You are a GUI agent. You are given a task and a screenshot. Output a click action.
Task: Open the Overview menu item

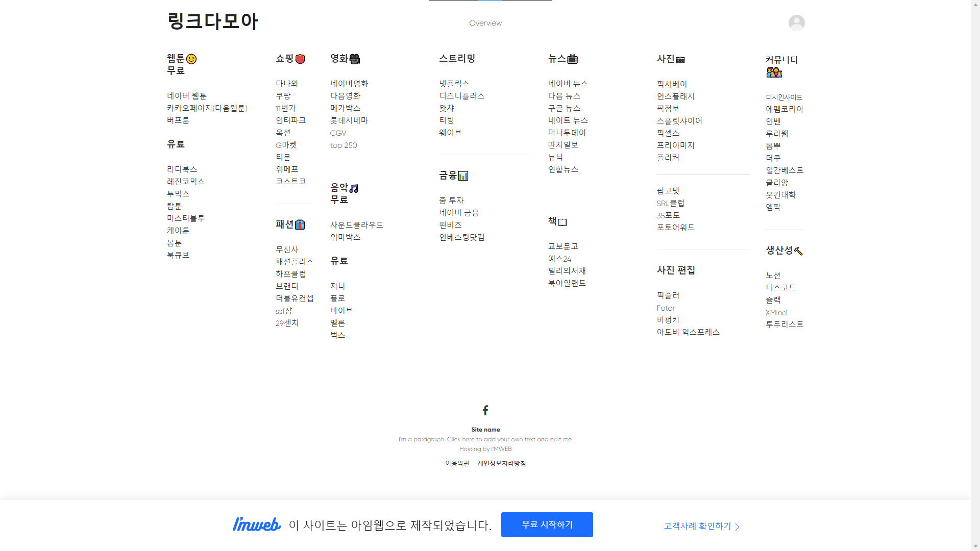(x=485, y=23)
